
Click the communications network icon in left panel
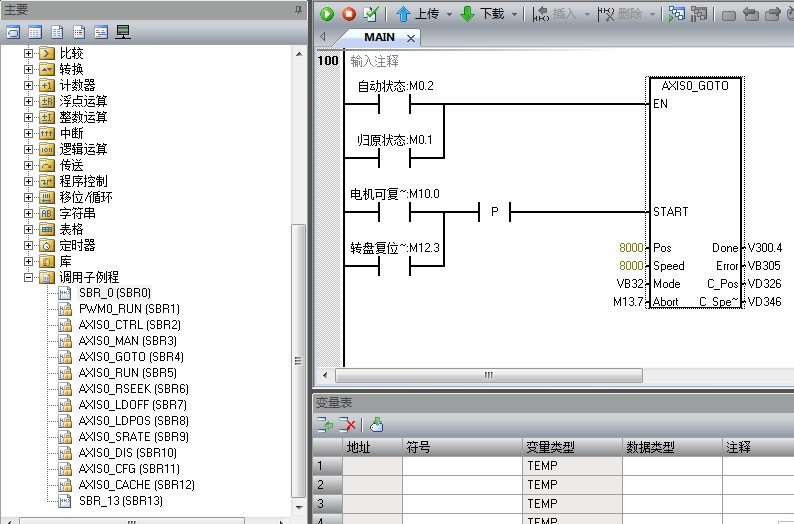point(124,32)
